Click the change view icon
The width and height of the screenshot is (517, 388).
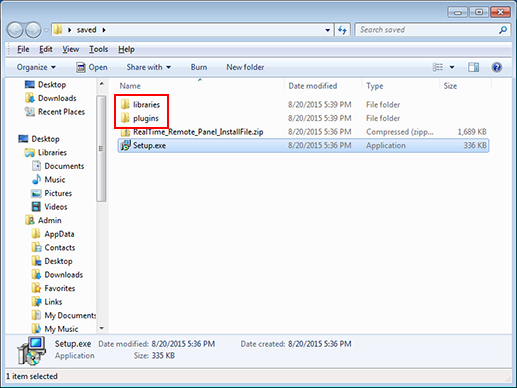(x=438, y=67)
